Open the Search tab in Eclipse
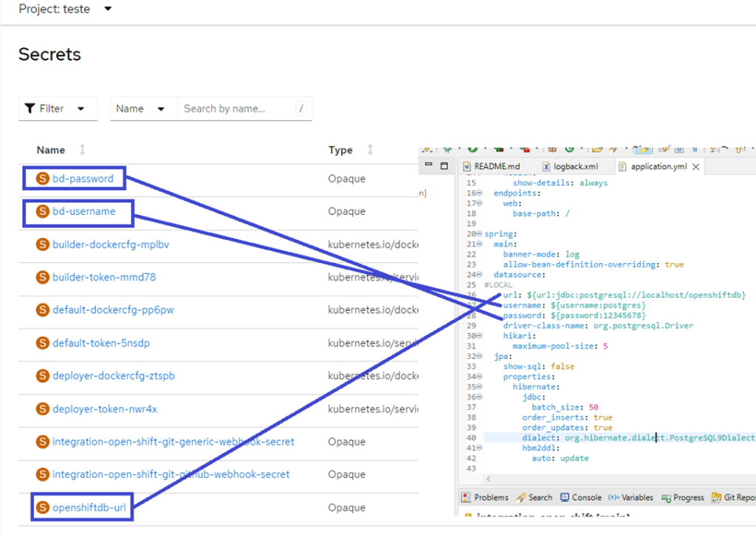 [x=535, y=497]
